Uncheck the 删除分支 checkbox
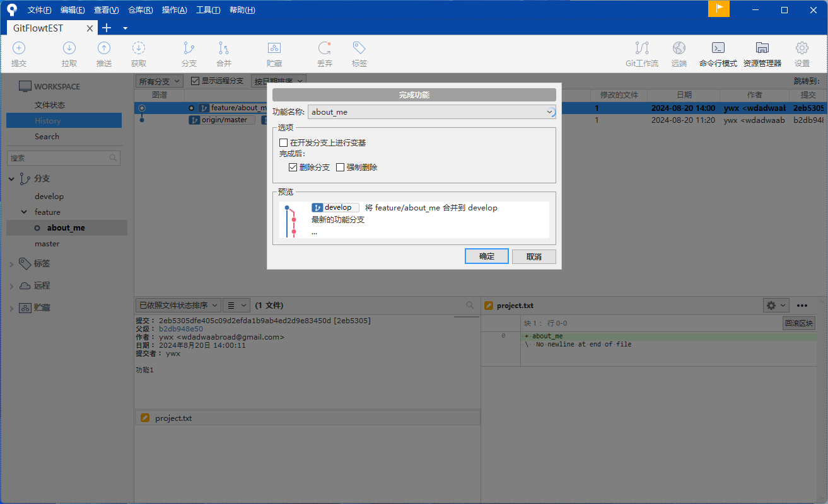Screen dimensions: 828x504 pos(293,168)
